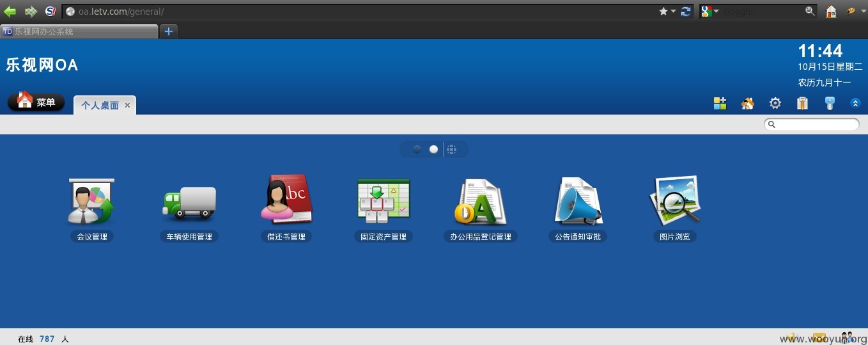Click the browser forward arrow

click(30, 11)
